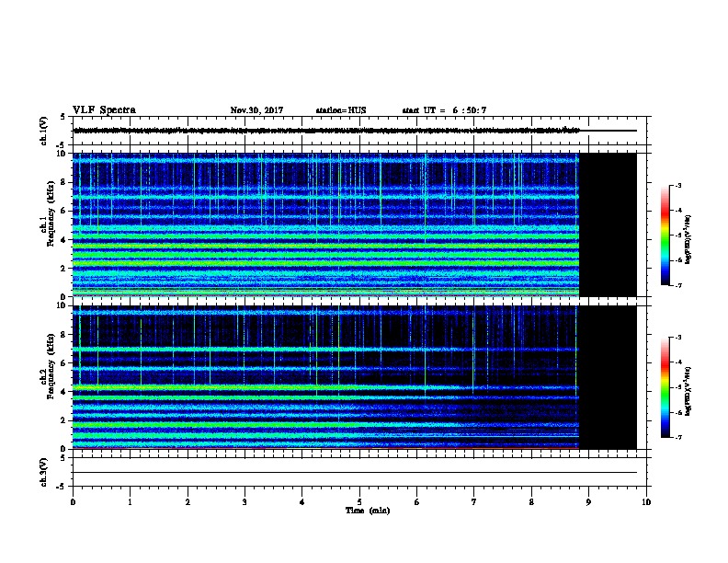The width and height of the screenshot is (728, 563).
Task: Click the "ch.3(V)" axis label
Action: coord(43,472)
